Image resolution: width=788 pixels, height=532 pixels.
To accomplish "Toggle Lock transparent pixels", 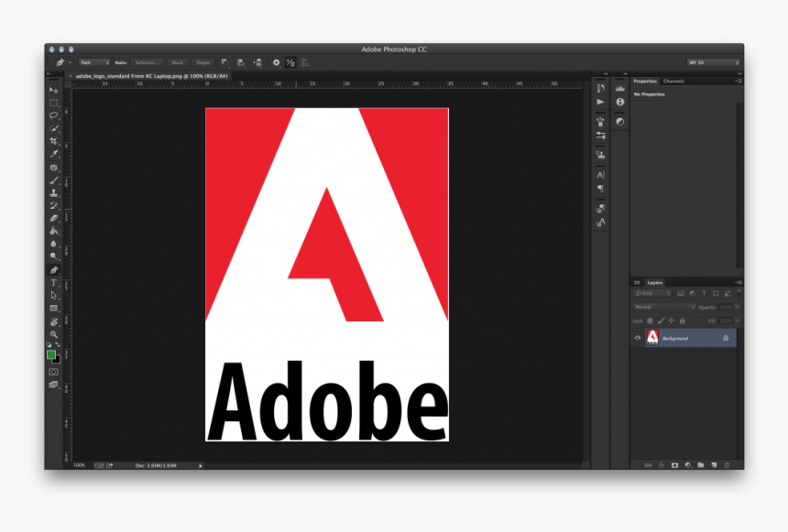I will tap(650, 320).
